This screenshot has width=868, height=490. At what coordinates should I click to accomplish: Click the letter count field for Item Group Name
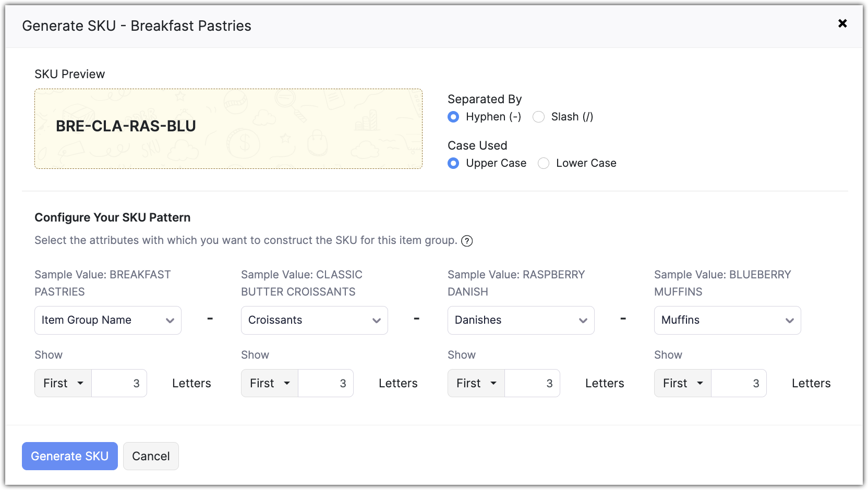pyautogui.click(x=119, y=383)
